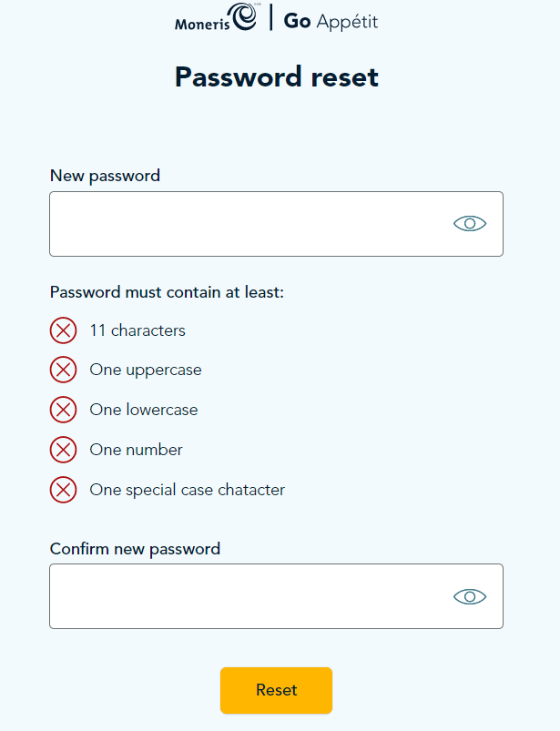Click the One number requirement text
Viewport: 560px width, 731px height.
click(x=137, y=450)
